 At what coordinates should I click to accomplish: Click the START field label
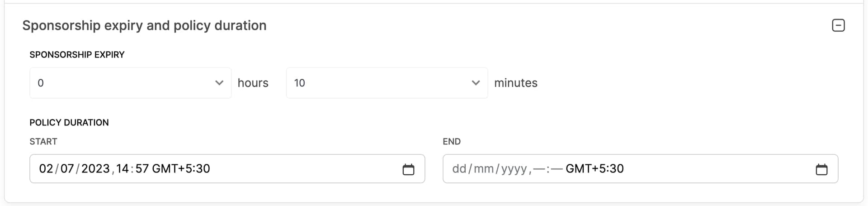43,142
